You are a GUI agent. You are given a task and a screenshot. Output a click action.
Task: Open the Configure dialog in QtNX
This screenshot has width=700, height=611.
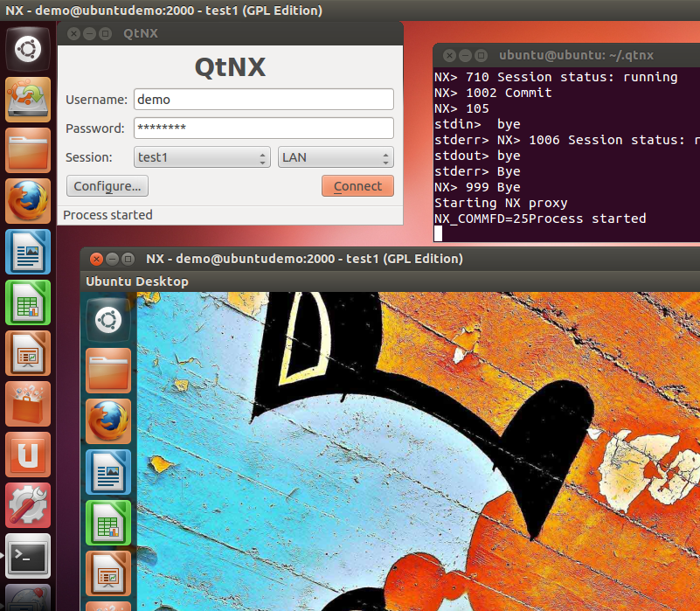pyautogui.click(x=107, y=185)
